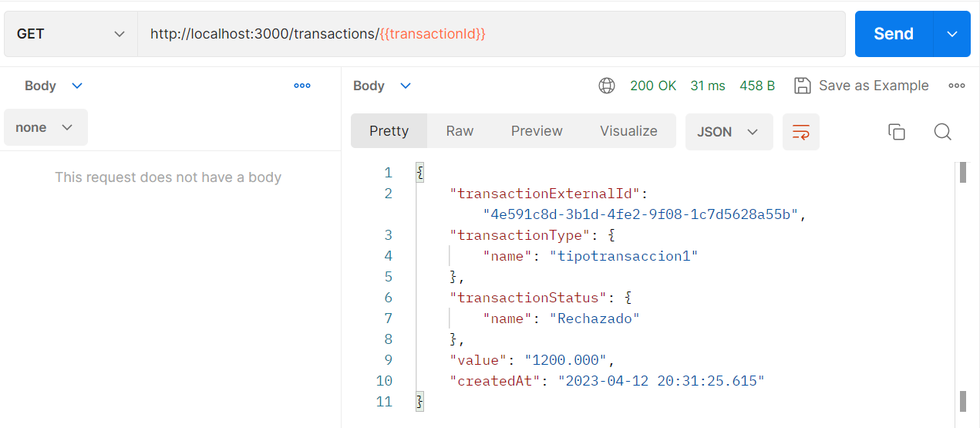Click line number 10 in gutter
Image resolution: width=980 pixels, height=428 pixels.
[384, 381]
